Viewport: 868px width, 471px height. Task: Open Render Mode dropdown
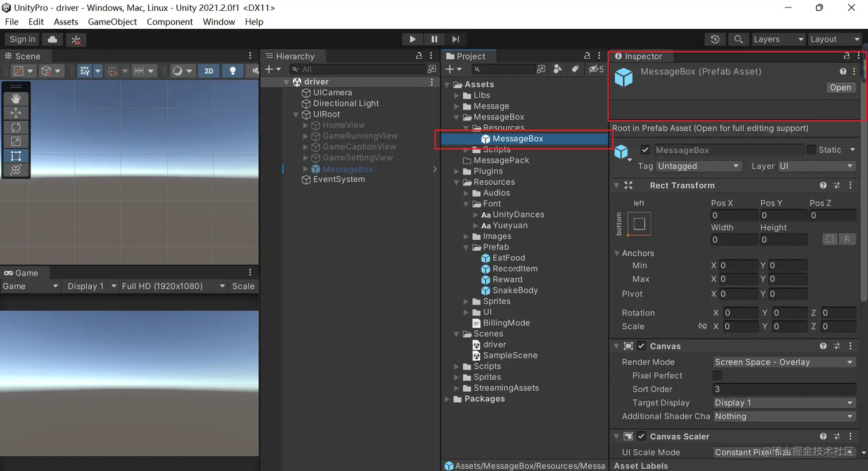tap(784, 362)
